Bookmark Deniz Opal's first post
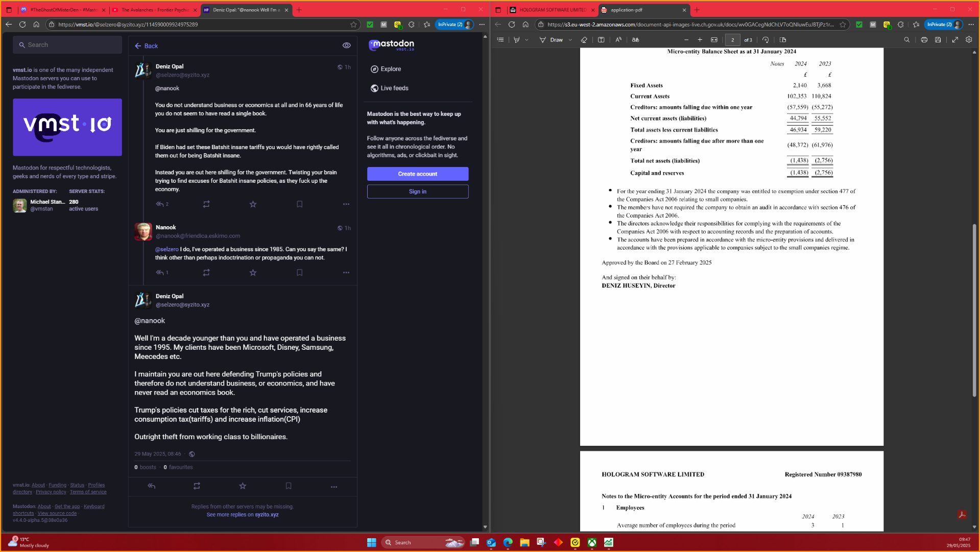This screenshot has width=980, height=552. [300, 204]
